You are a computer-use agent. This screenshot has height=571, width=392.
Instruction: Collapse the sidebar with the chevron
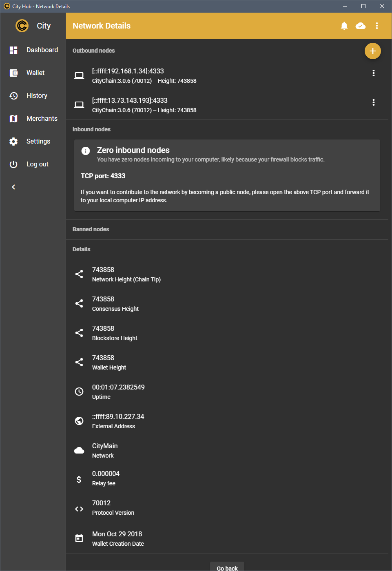click(13, 187)
